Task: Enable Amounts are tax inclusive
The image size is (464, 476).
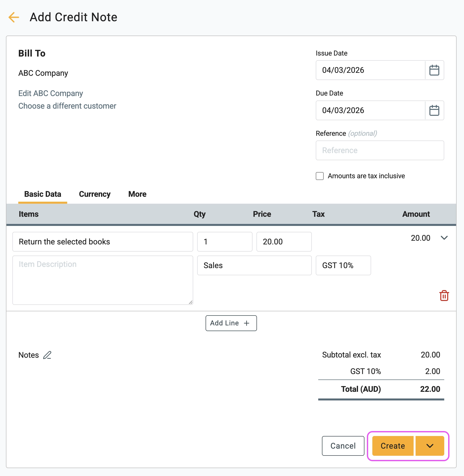Action: tap(319, 176)
